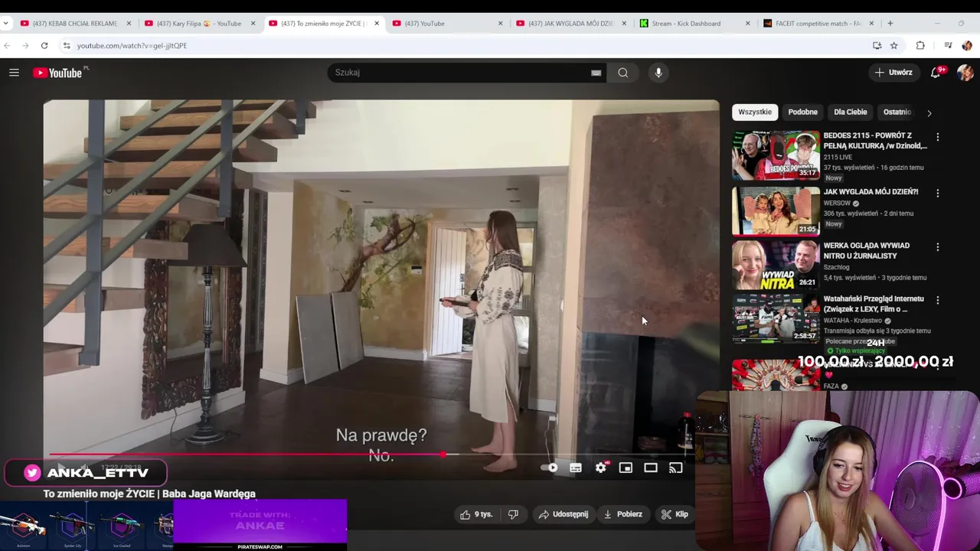This screenshot has width=980, height=551.
Task: Open the browser profile avatar
Action: click(x=967, y=46)
